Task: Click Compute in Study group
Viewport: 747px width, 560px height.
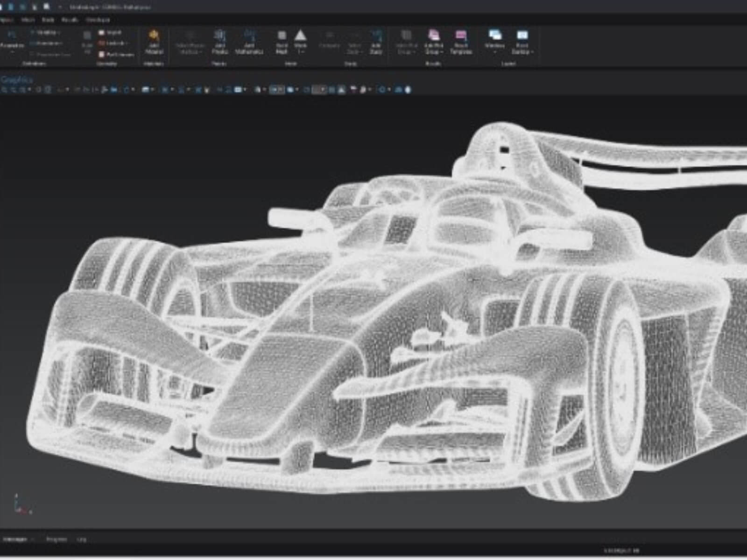Action: click(329, 41)
